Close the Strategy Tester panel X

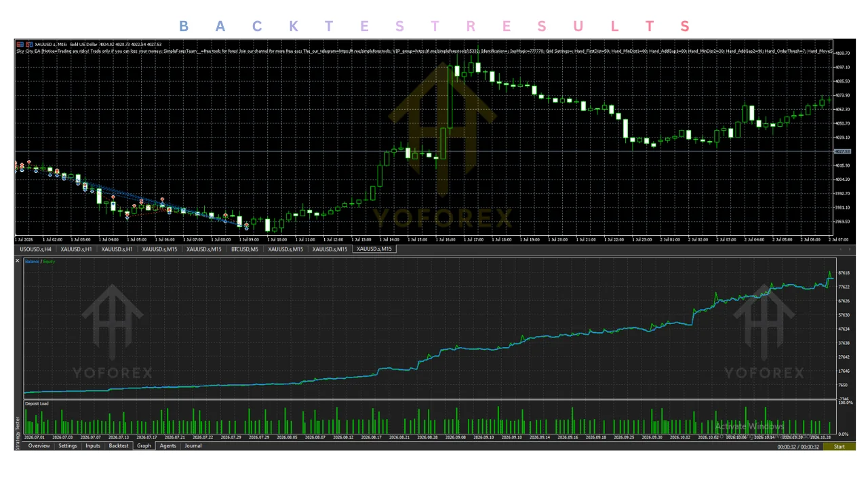[x=18, y=261]
